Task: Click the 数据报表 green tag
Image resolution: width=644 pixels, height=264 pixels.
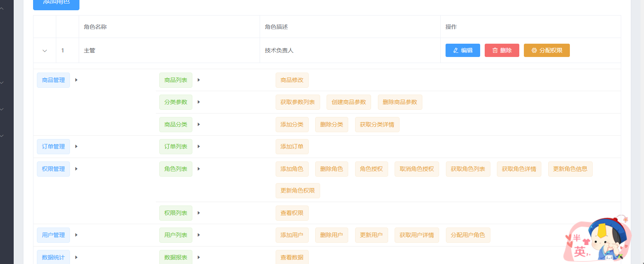Action: point(176,257)
